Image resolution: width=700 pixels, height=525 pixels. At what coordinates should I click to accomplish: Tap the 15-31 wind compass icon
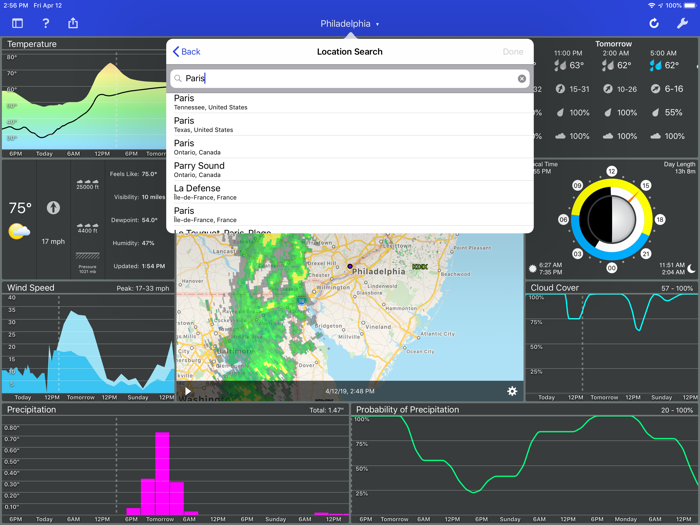coord(560,89)
